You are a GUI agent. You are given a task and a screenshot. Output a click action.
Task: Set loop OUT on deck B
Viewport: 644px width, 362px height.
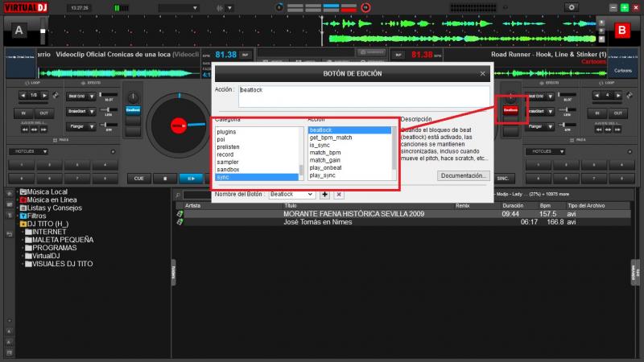click(617, 113)
